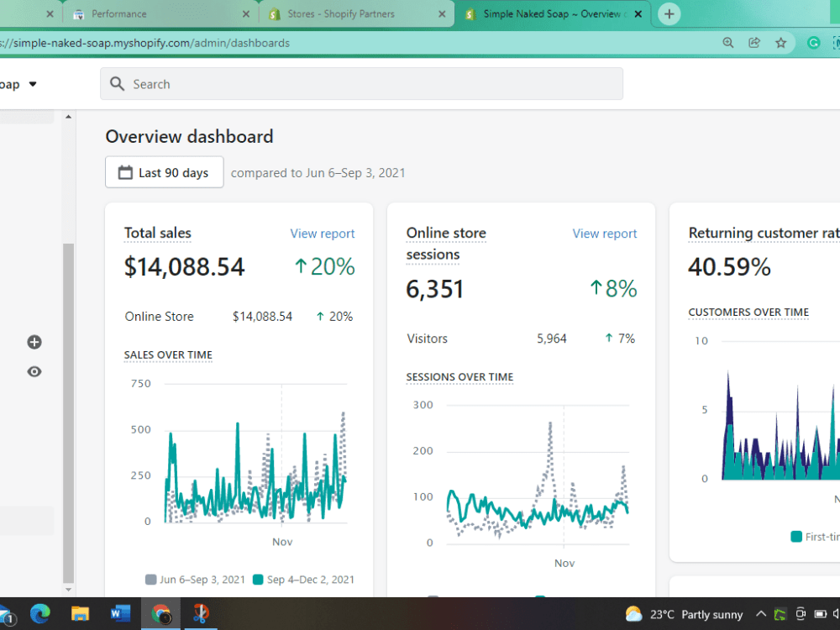Click the total sales 20% increase indicator
Viewport: 840px width, 630px height.
[324, 267]
